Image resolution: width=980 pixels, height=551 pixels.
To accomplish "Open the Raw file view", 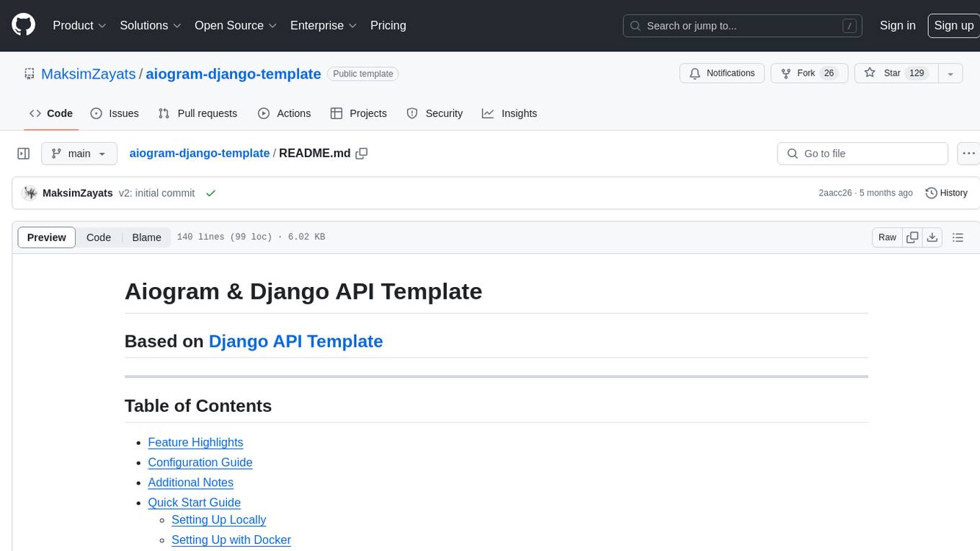I will tap(887, 237).
